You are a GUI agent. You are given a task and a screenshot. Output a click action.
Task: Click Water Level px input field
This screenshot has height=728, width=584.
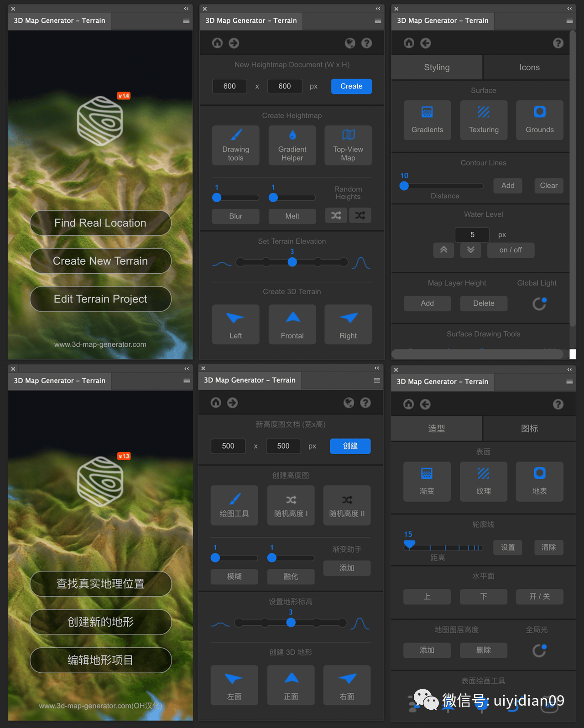pos(472,234)
